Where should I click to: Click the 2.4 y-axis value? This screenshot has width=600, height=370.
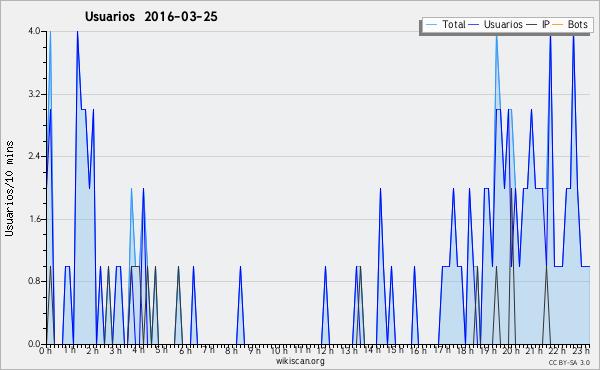(34, 156)
